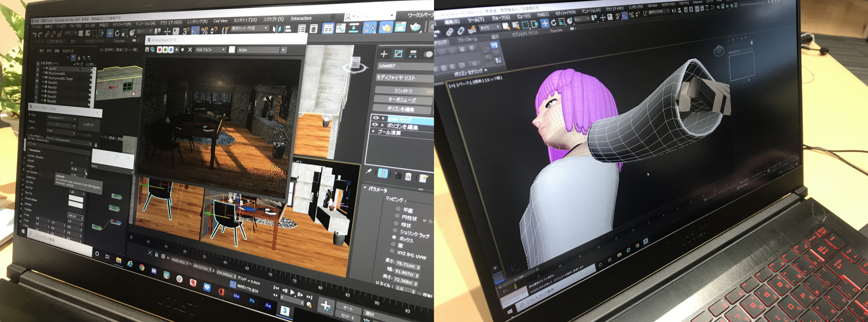Click Line007 object name field
Screen dimensions: 868x322
(x=405, y=66)
